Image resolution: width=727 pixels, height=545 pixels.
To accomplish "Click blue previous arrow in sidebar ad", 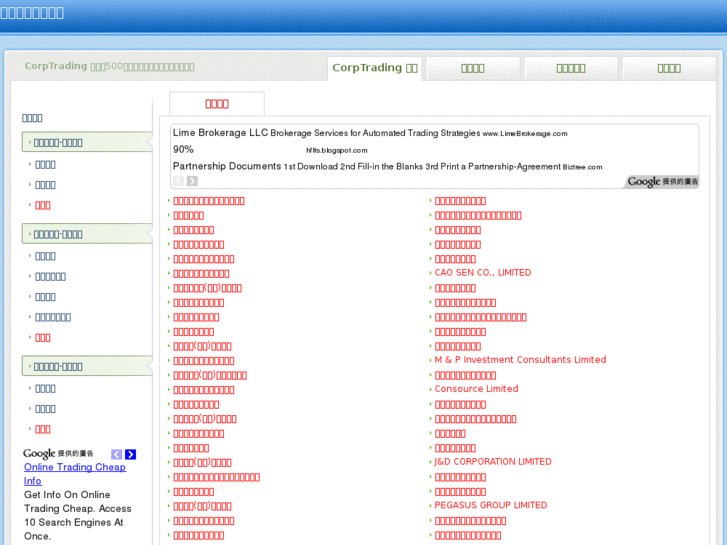I will (117, 454).
